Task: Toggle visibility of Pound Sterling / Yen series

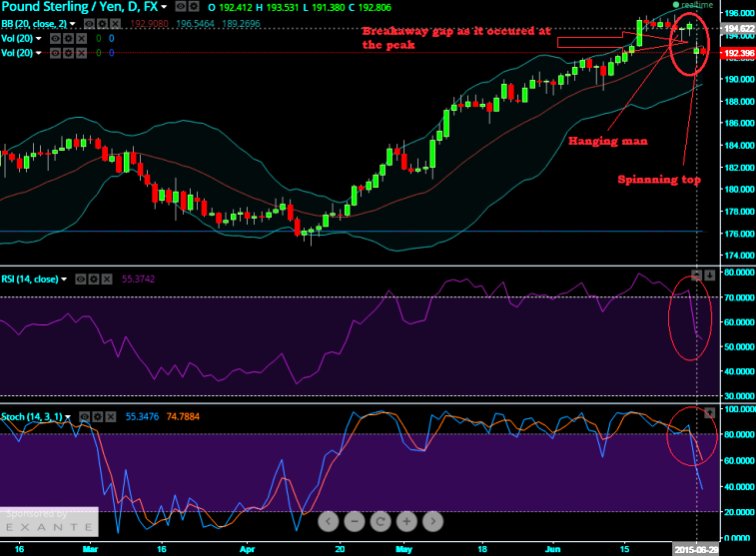Action: tap(181, 7)
